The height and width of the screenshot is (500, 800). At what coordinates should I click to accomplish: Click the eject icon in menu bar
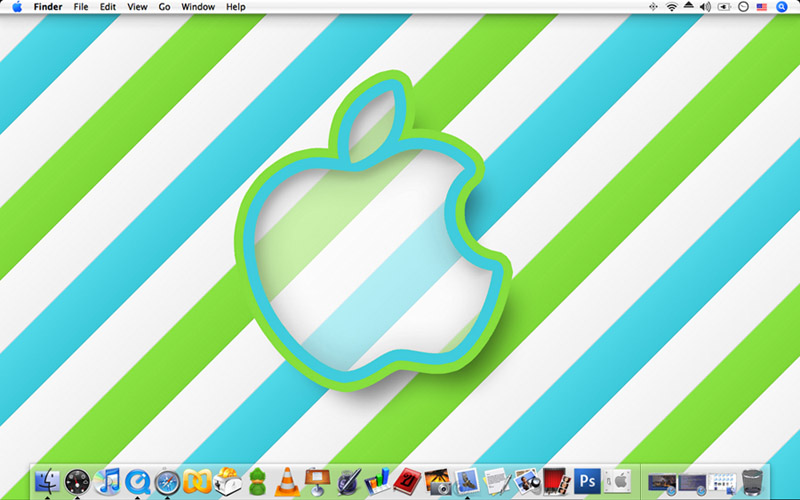coord(688,6)
